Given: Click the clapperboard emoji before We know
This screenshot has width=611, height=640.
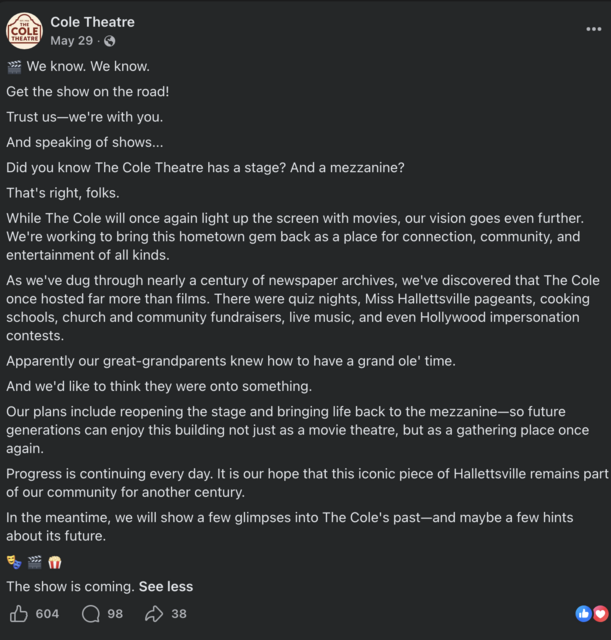Looking at the screenshot, I should 14,67.
